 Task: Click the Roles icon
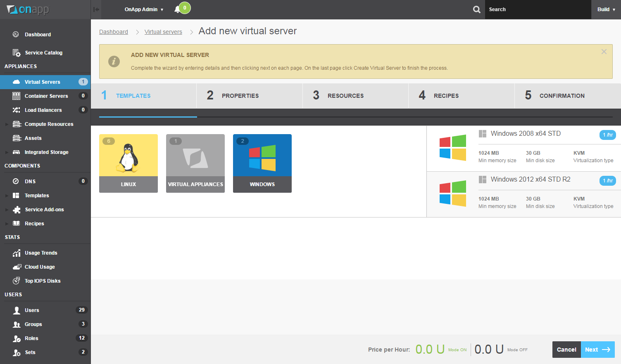pos(17,338)
